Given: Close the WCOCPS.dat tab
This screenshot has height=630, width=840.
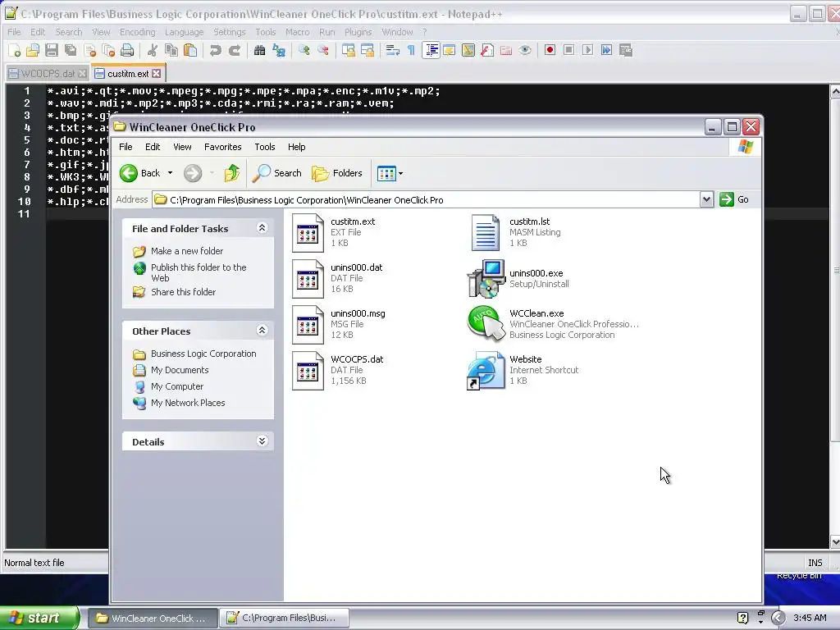Looking at the screenshot, I should tap(82, 73).
